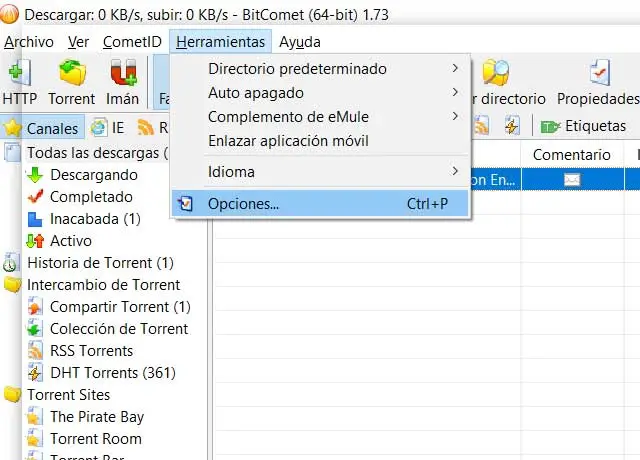Click the Todas las descargas page icon
Image resolution: width=640 pixels, height=460 pixels.
(x=12, y=153)
